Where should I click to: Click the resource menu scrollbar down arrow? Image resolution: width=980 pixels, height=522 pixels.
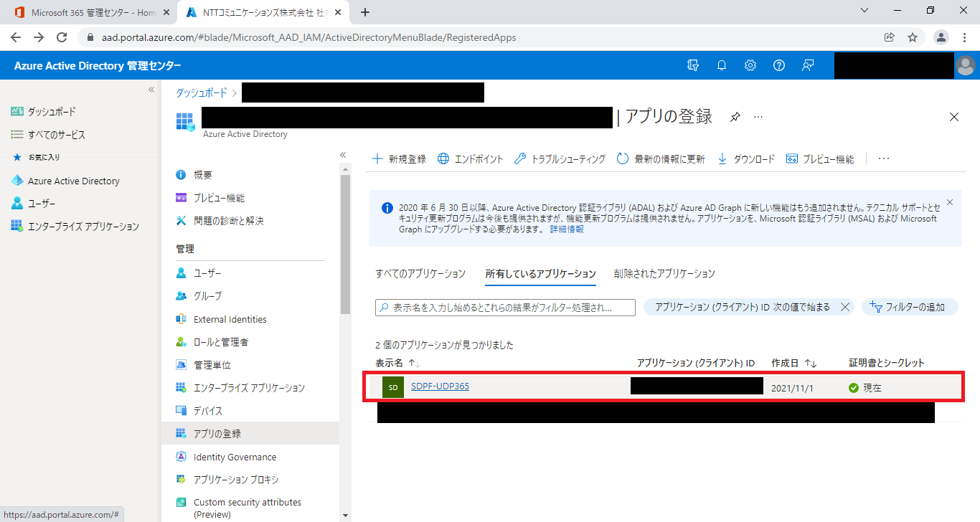point(345,516)
